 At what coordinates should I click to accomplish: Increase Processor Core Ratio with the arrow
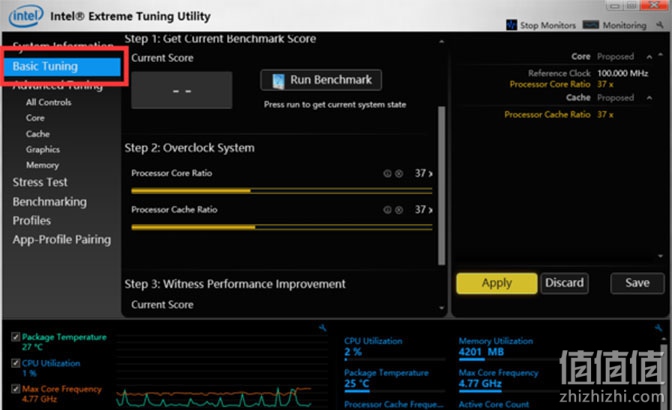click(430, 174)
